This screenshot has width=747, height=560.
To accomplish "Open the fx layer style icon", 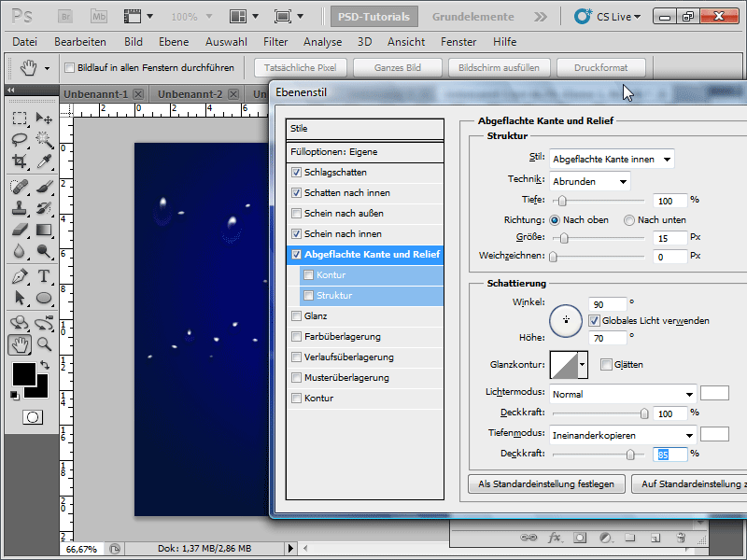I will point(555,538).
